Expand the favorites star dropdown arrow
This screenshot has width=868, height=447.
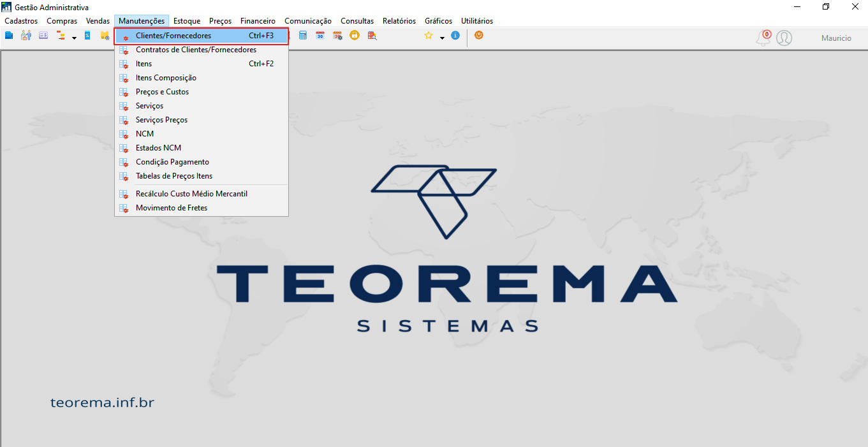pyautogui.click(x=442, y=38)
